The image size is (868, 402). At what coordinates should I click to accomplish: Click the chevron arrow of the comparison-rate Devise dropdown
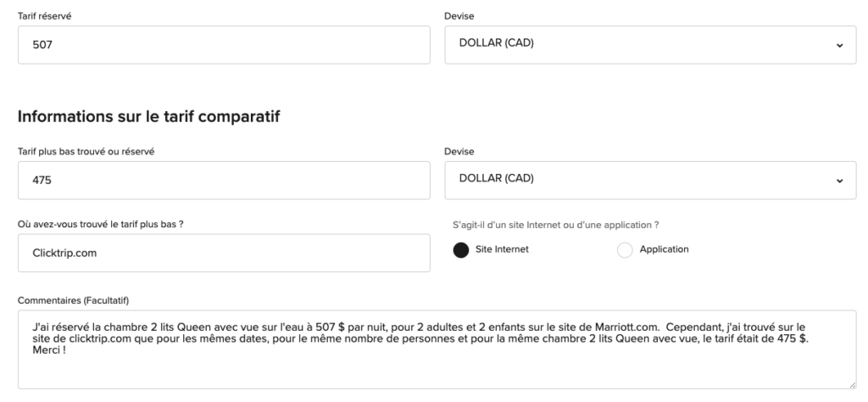pyautogui.click(x=839, y=181)
